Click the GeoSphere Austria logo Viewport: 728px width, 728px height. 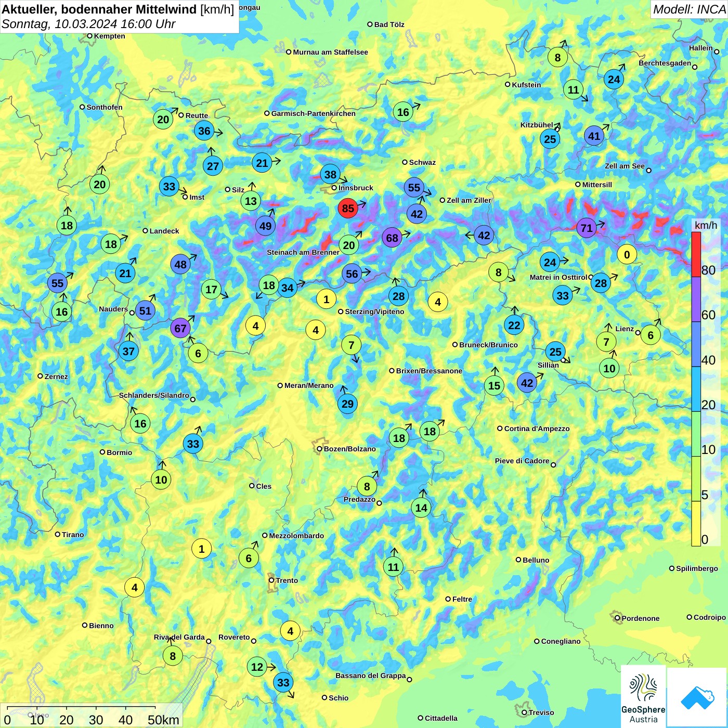tap(643, 697)
